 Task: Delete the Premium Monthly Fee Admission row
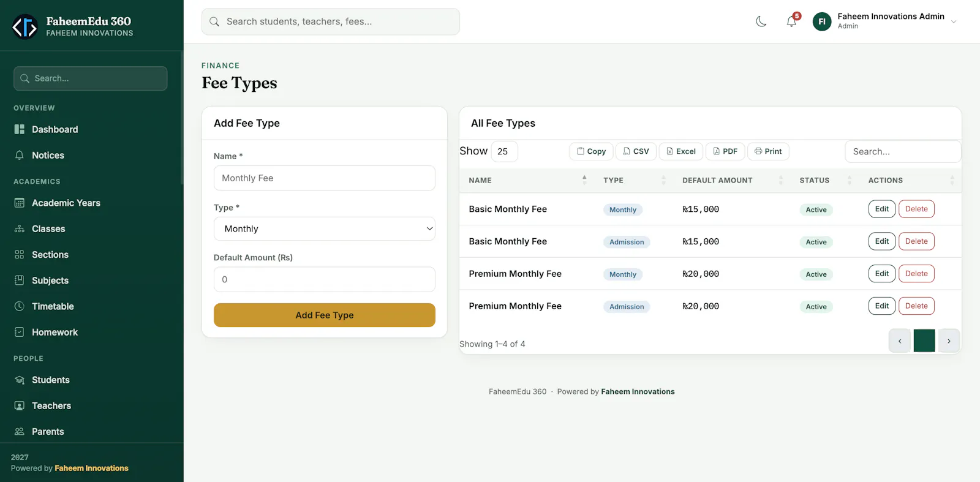tap(916, 306)
